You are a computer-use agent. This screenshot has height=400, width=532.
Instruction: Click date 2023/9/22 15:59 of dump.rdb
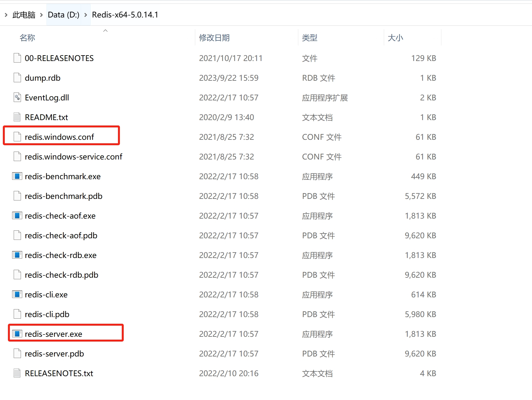pos(229,78)
